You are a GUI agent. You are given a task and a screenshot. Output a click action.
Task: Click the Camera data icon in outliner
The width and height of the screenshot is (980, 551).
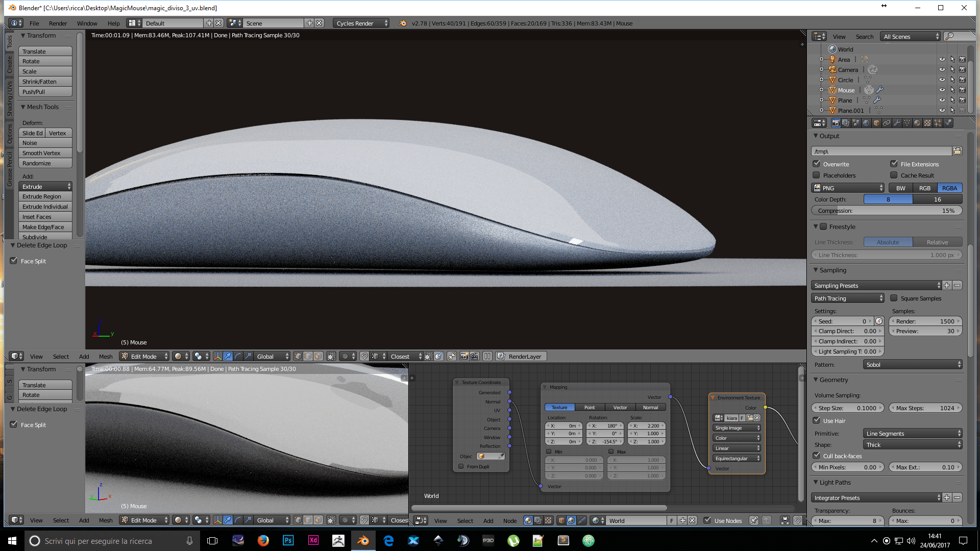(873, 69)
